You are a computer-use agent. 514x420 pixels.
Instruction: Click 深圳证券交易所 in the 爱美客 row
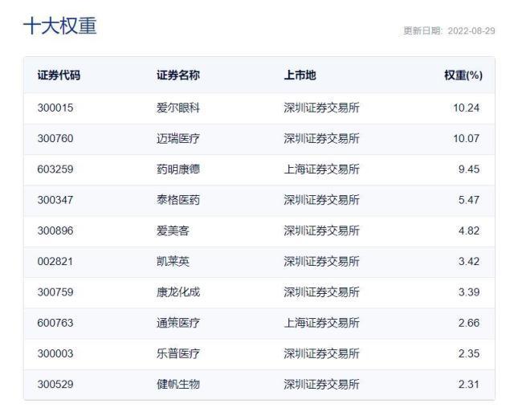(x=321, y=230)
